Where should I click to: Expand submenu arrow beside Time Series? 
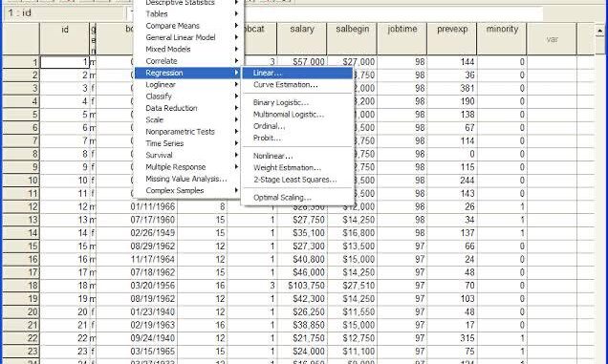(236, 143)
